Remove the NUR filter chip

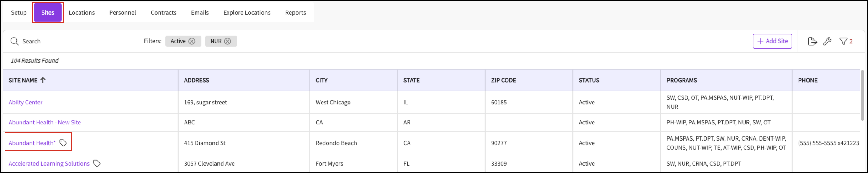pyautogui.click(x=228, y=41)
